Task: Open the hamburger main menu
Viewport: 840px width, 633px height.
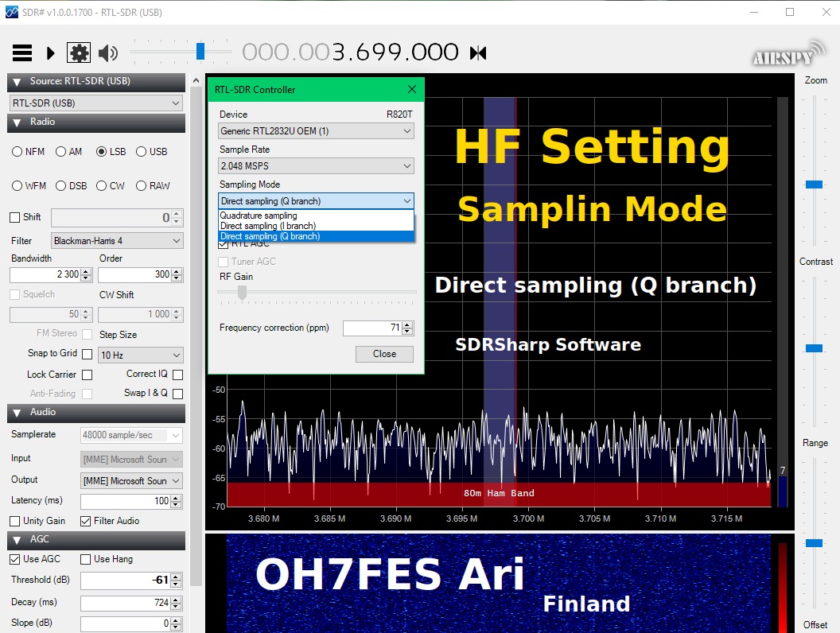Action: (x=22, y=53)
